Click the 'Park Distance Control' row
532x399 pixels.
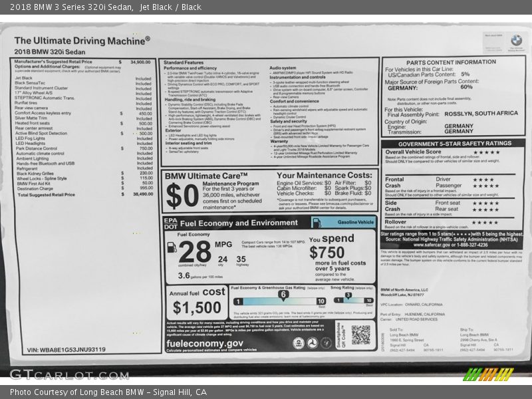84,148
